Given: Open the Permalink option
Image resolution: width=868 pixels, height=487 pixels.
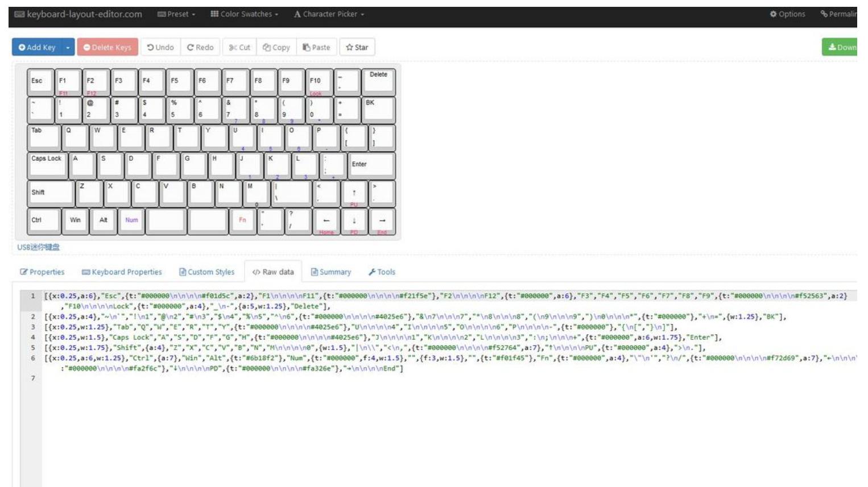Looking at the screenshot, I should tap(838, 14).
